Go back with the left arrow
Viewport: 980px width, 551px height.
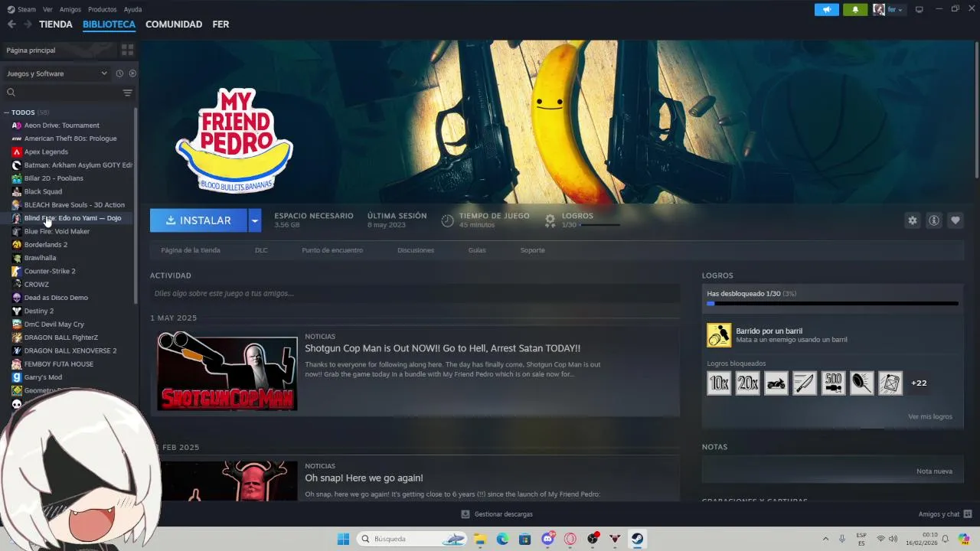(11, 24)
